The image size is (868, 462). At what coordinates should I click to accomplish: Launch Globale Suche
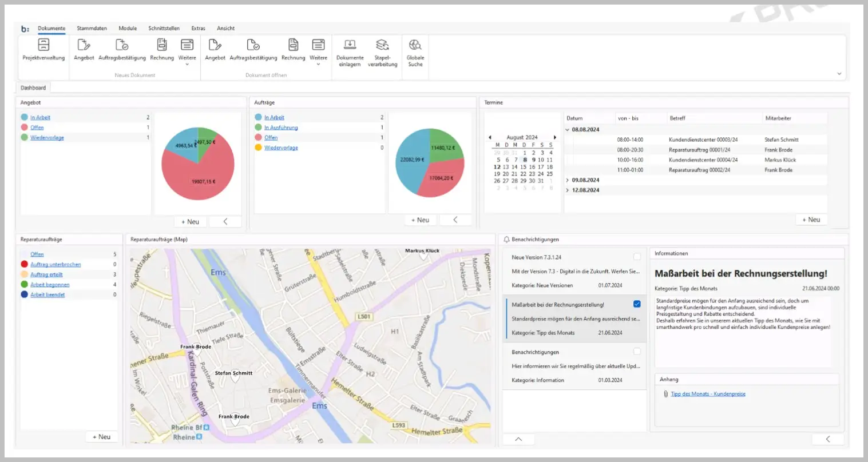(x=415, y=53)
